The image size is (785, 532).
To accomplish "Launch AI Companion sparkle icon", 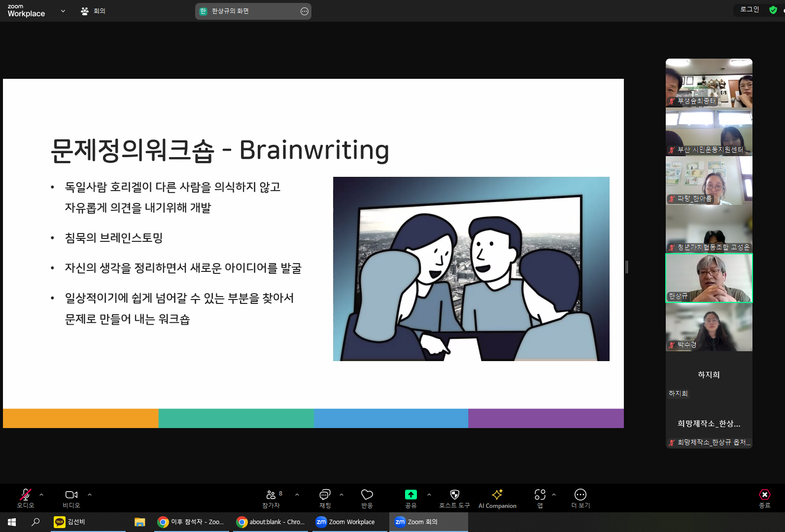I will click(497, 498).
